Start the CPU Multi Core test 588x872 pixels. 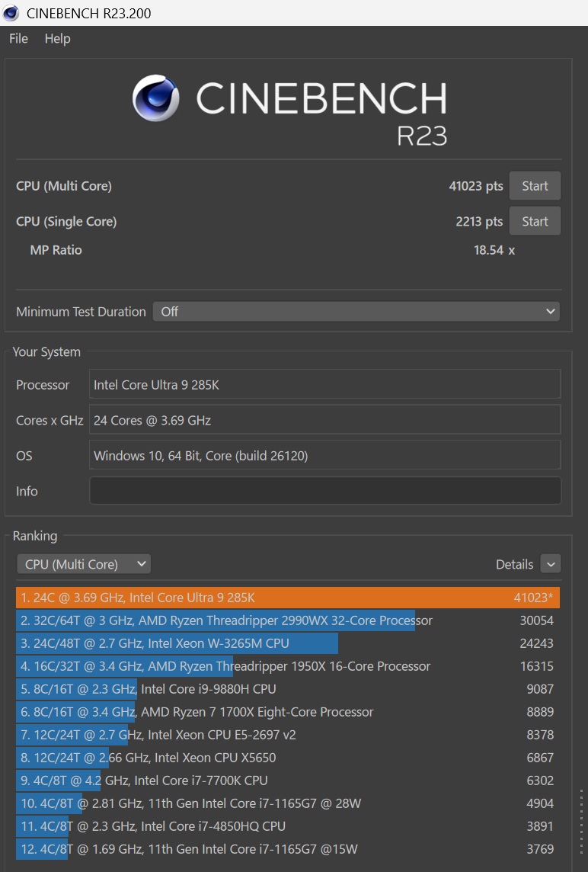pyautogui.click(x=535, y=186)
